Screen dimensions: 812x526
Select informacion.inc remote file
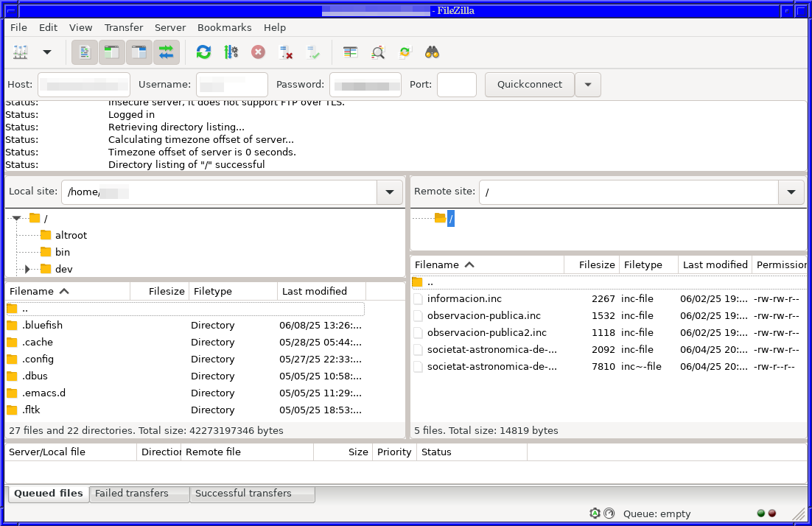[609, 298]
